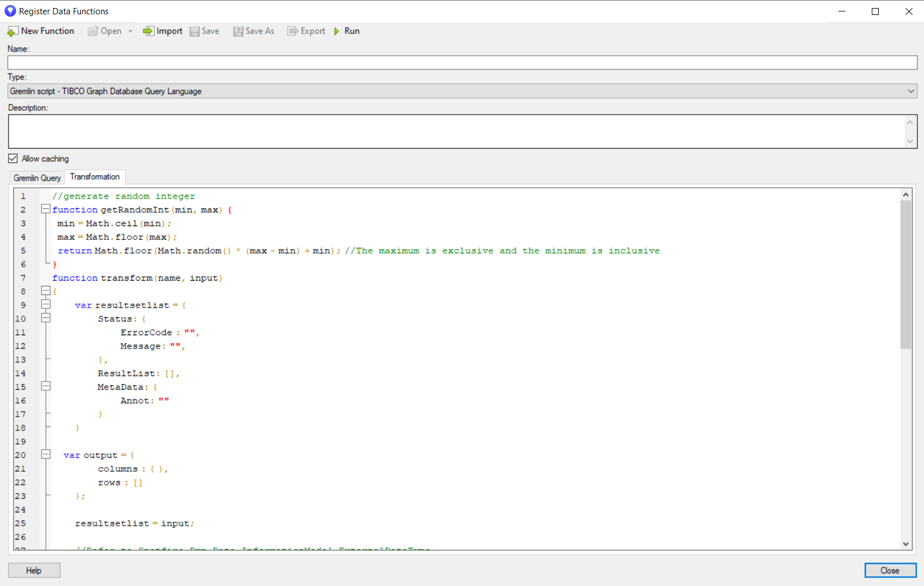Click the Help button
This screenshot has height=586, width=924.
pos(34,570)
